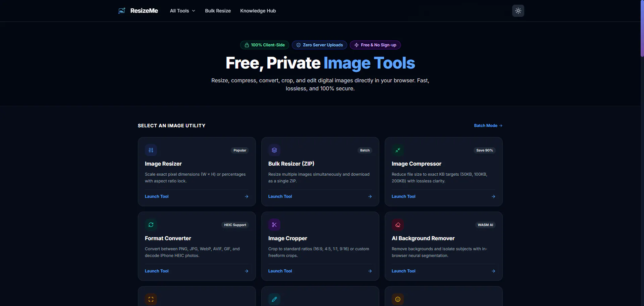
Task: Click the HEIC Support badge
Action: pyautogui.click(x=235, y=225)
